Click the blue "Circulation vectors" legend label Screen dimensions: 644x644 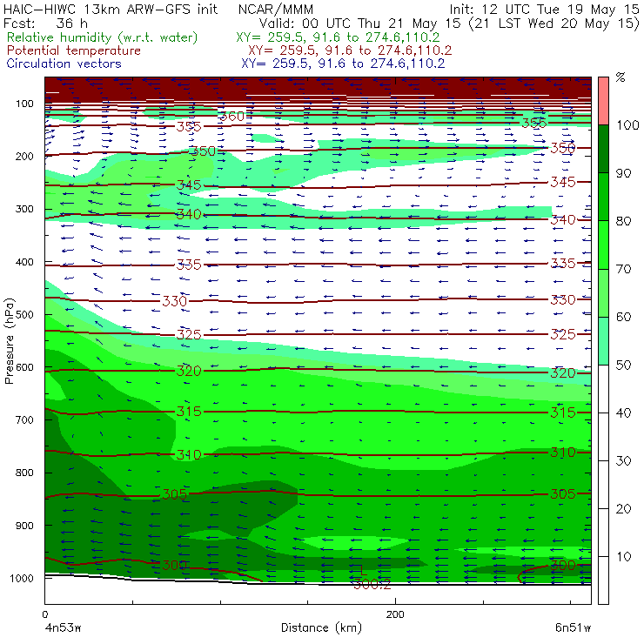(64, 64)
